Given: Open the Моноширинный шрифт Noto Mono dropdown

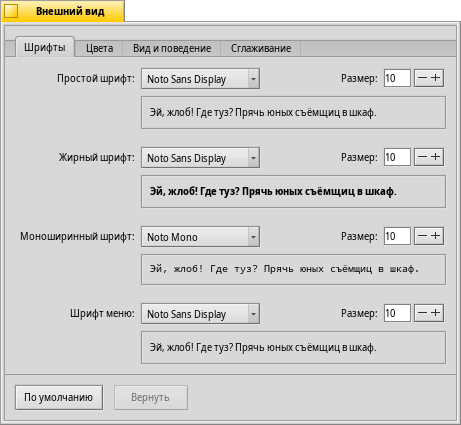Looking at the screenshot, I should pyautogui.click(x=200, y=237).
